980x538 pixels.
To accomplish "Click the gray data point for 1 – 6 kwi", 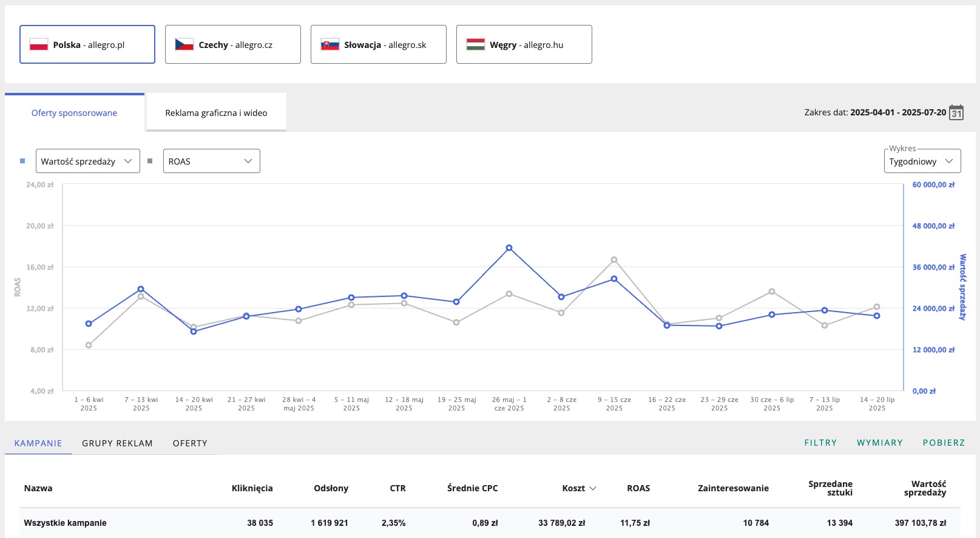I will coord(89,345).
